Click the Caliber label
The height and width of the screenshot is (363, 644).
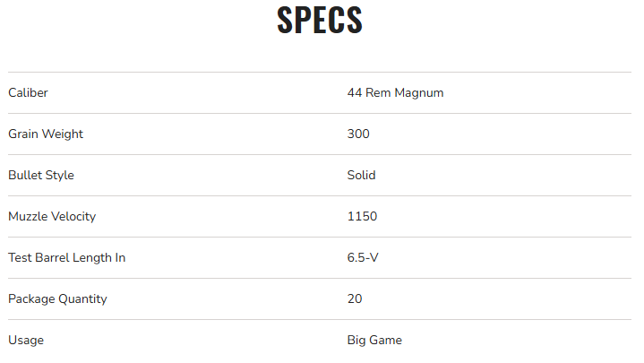28,92
